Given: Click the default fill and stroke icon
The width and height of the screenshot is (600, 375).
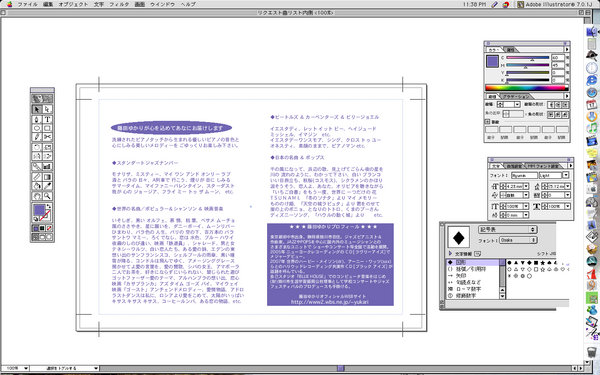Looking at the screenshot, I should pos(35,219).
